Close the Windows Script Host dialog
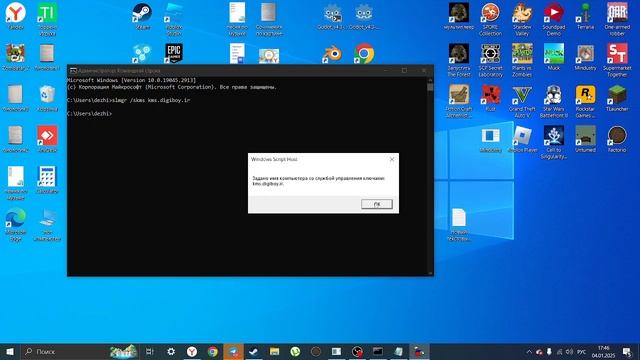The height and width of the screenshot is (360, 640). pyautogui.click(x=392, y=159)
